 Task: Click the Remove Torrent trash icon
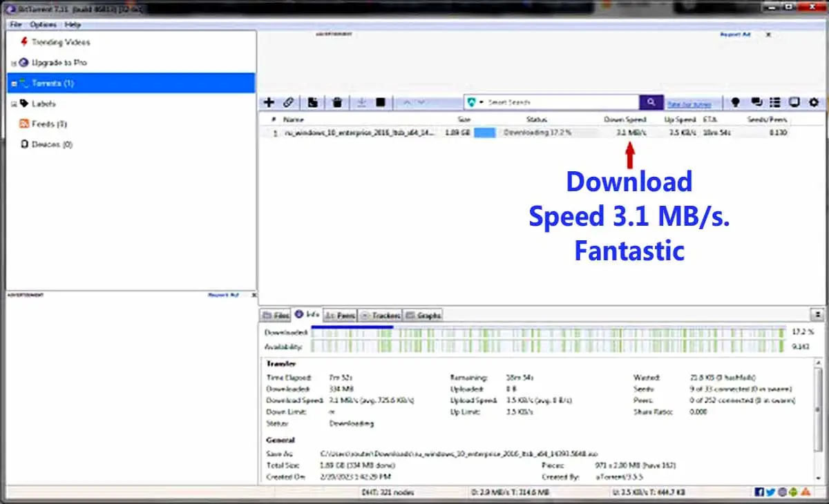pos(337,102)
